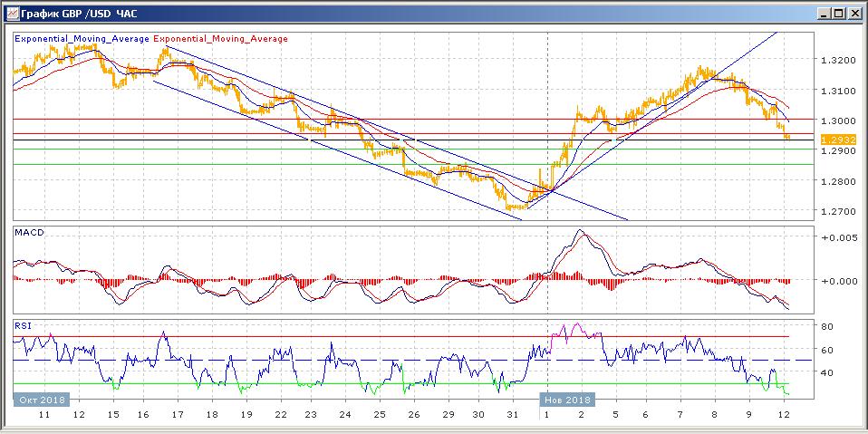This screenshot has width=868, height=434.
Task: Click the 1.2700 price axis label
Action: (835, 212)
